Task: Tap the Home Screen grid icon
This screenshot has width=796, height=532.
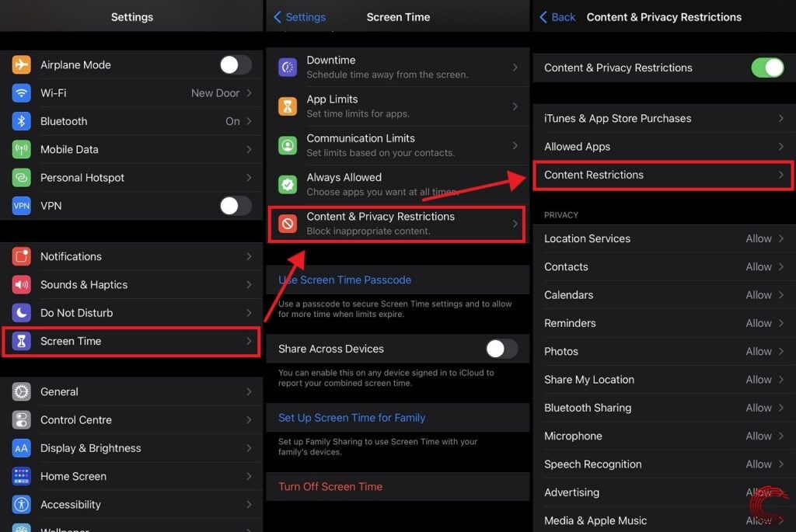Action: [x=21, y=476]
